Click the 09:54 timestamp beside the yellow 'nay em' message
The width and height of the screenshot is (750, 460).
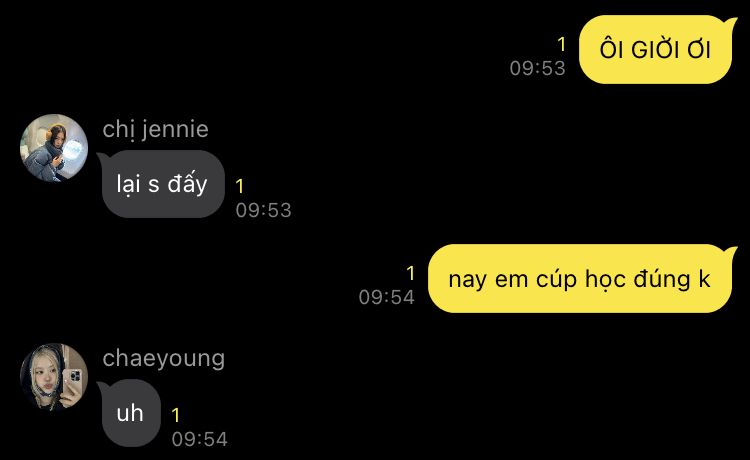click(386, 297)
